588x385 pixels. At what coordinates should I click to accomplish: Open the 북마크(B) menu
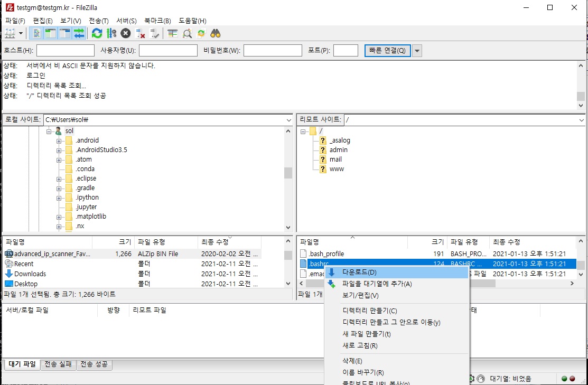click(x=158, y=21)
